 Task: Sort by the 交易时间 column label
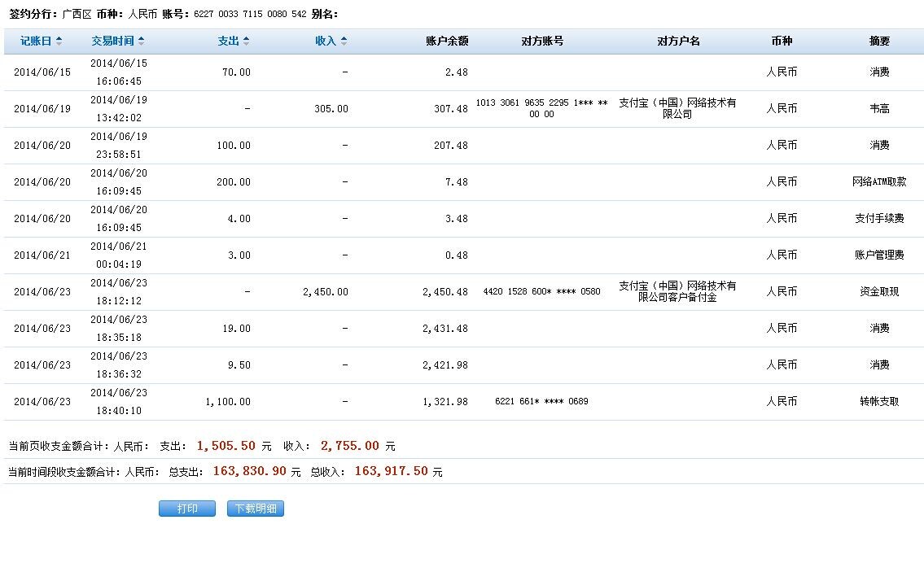coord(113,41)
